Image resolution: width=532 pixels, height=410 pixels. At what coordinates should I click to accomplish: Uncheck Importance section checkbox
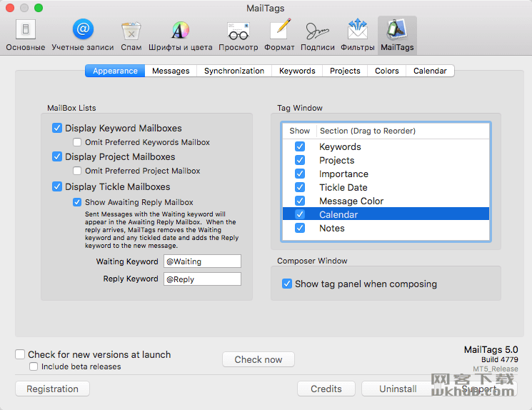click(x=300, y=174)
